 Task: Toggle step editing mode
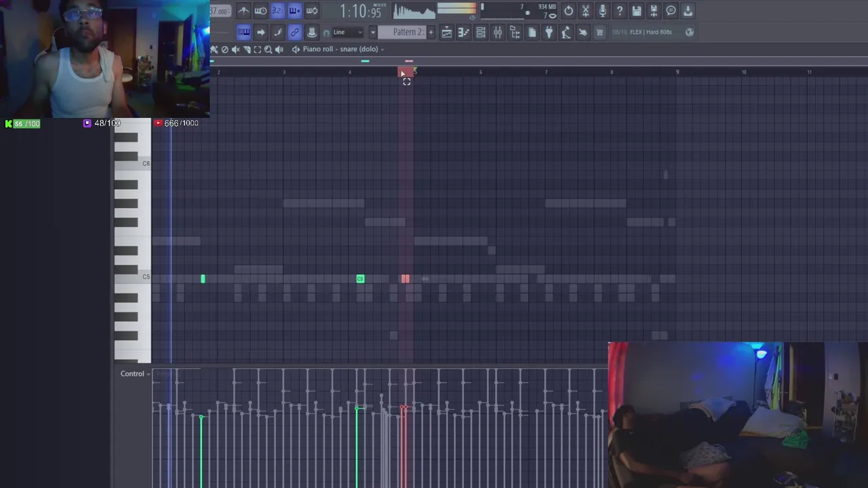click(x=277, y=32)
